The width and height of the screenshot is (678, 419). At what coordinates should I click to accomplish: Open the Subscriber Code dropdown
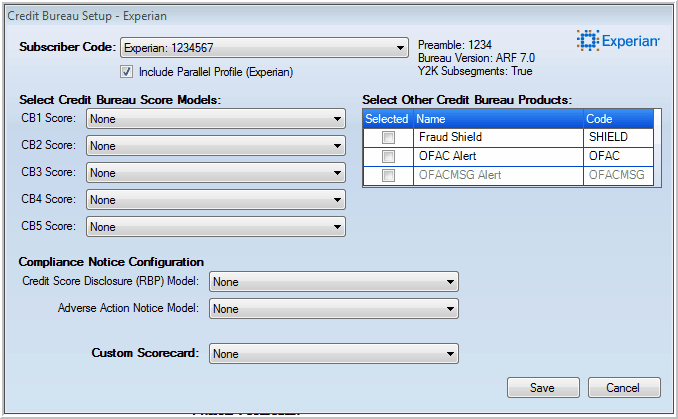tap(264, 48)
